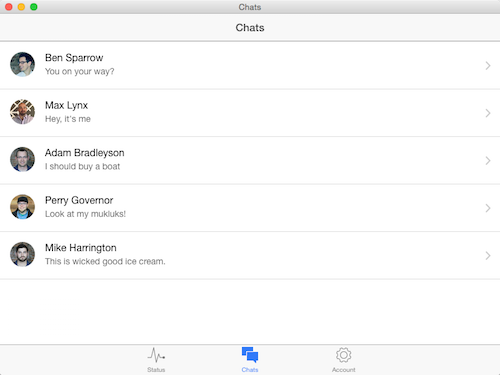The image size is (500, 375).
Task: Open chat named Ben Sparrow
Action: (74, 58)
